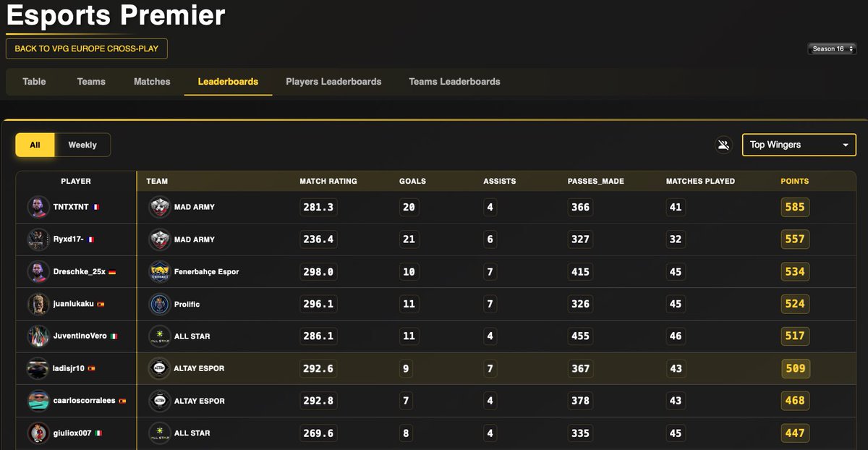
Task: Click the Team column header
Action: coord(157,181)
